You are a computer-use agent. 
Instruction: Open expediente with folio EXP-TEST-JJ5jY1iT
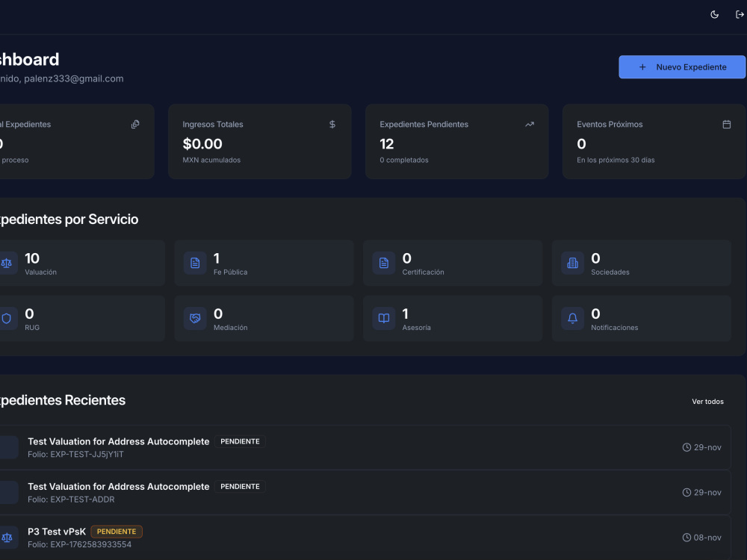click(x=365, y=447)
